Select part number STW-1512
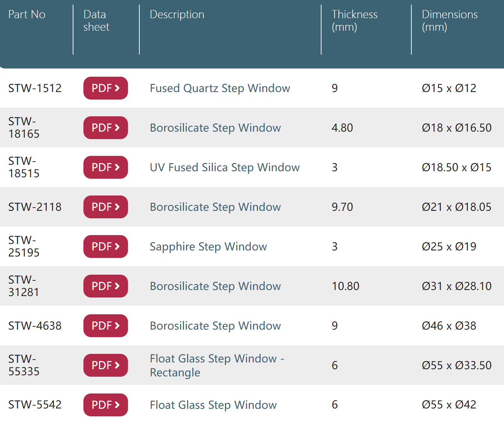Image resolution: width=504 pixels, height=422 pixels. [35, 88]
